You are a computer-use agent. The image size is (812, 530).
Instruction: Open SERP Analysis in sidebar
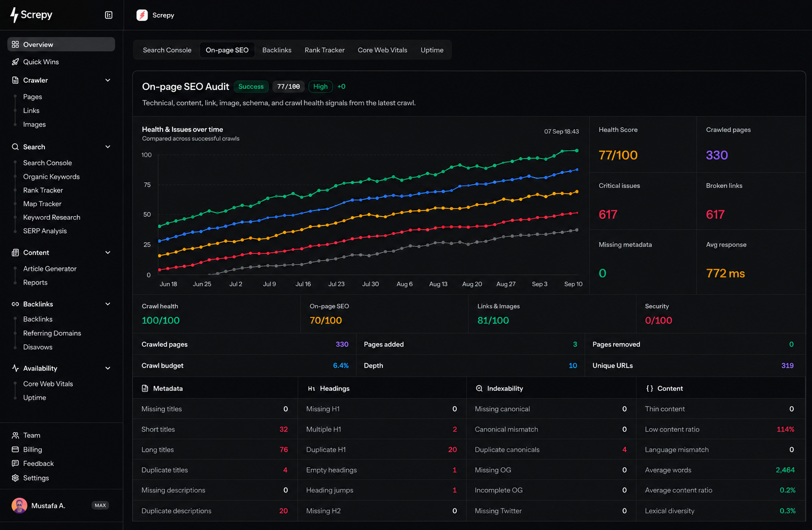(45, 231)
